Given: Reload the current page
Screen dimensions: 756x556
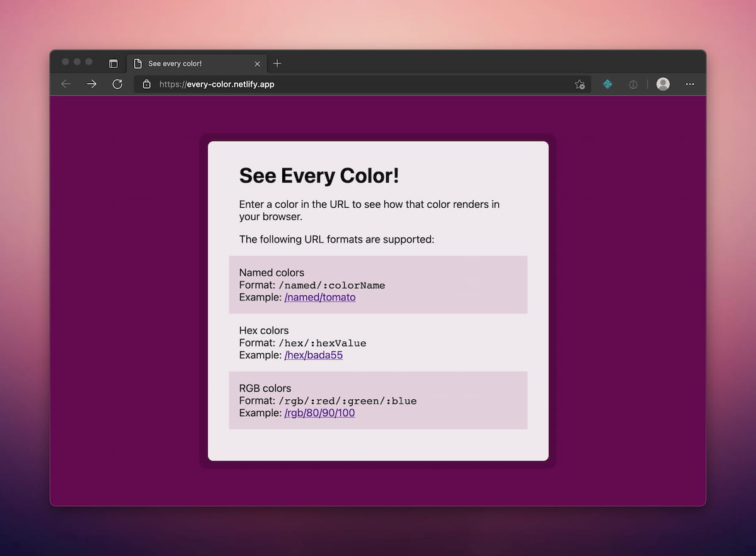Looking at the screenshot, I should [117, 84].
